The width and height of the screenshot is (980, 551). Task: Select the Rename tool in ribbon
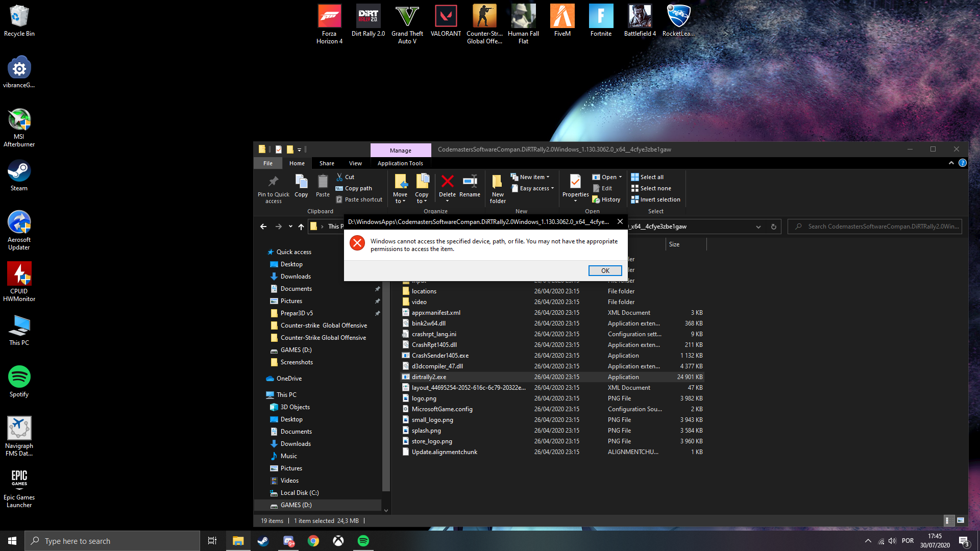(x=469, y=187)
